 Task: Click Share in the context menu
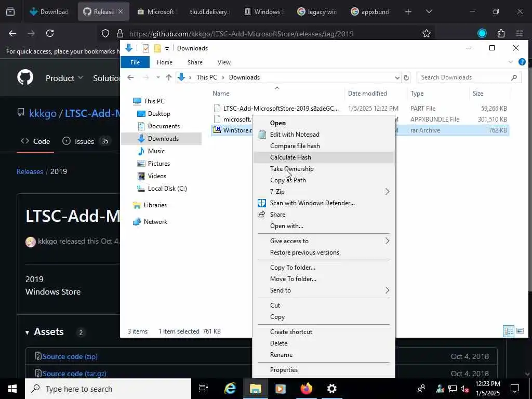coord(323,215)
